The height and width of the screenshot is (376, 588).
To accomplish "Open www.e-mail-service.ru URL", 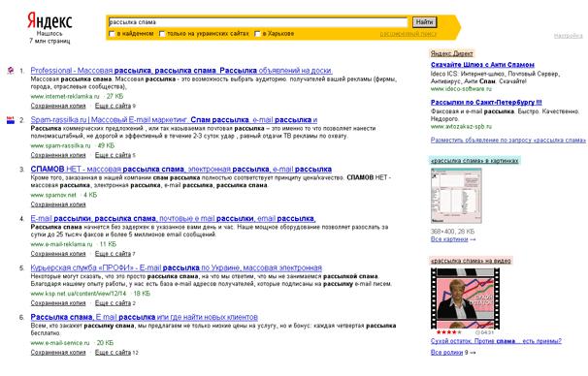I will click(60, 343).
